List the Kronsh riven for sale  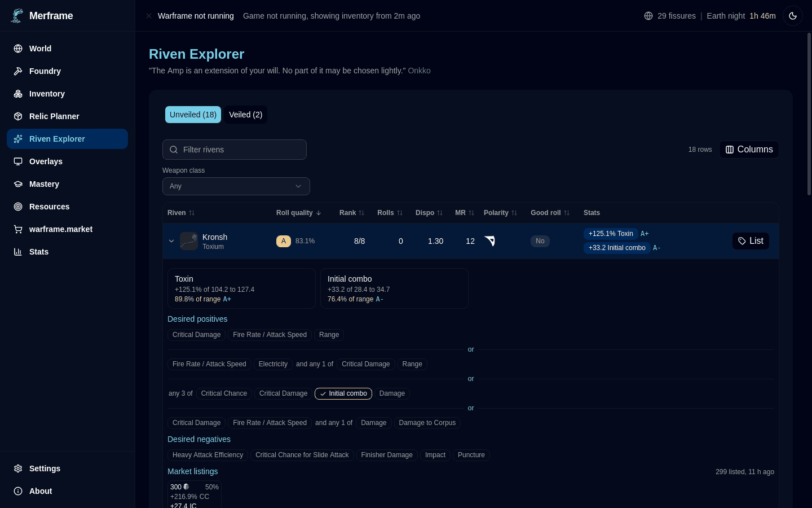tap(751, 241)
